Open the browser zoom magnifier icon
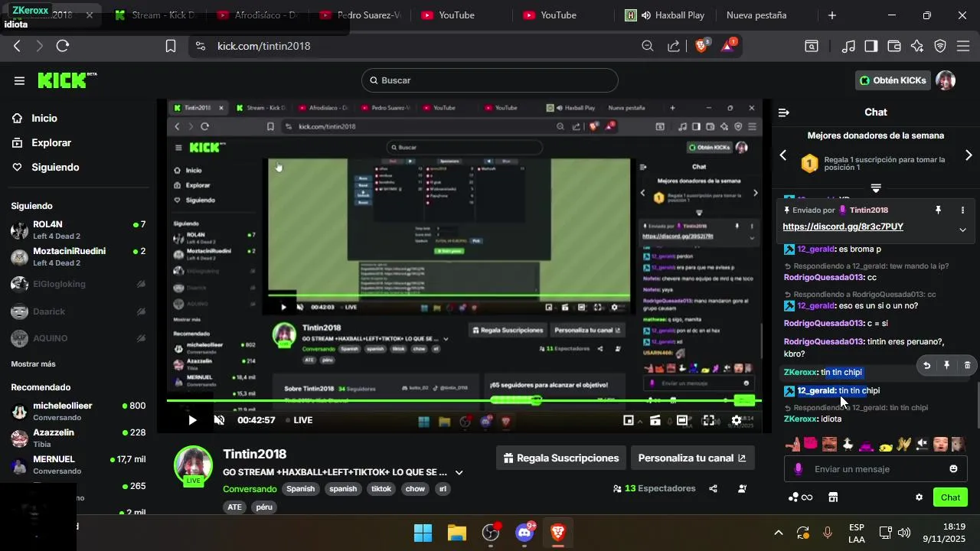 tap(648, 46)
